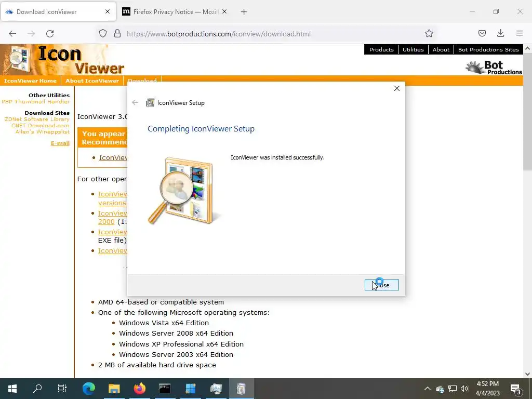Open Windows Start menu
This screenshot has width=532, height=399.
[12, 389]
